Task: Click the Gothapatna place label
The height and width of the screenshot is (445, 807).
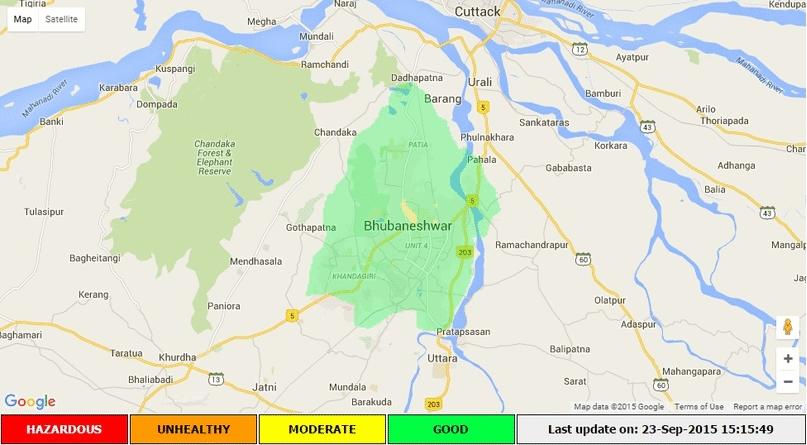Action: pyautogui.click(x=311, y=227)
